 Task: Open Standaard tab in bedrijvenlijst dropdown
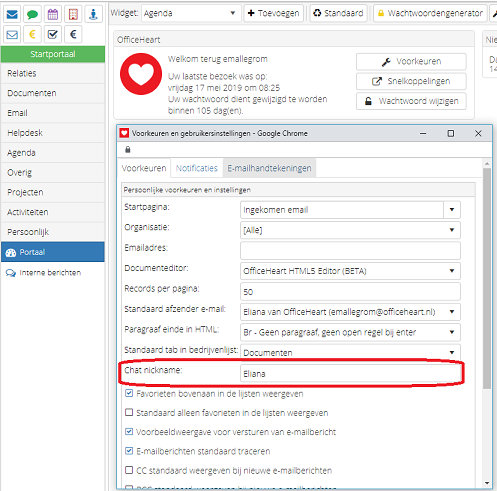tap(350, 352)
